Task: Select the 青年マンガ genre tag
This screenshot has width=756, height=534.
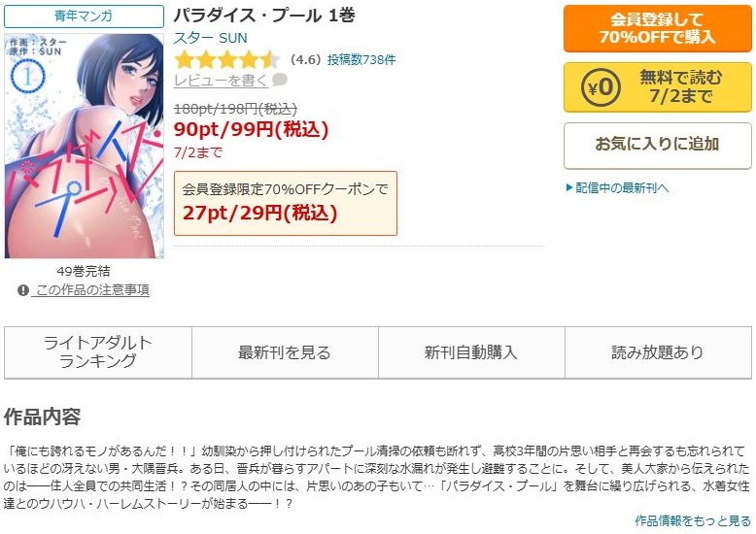Action: 84,16
